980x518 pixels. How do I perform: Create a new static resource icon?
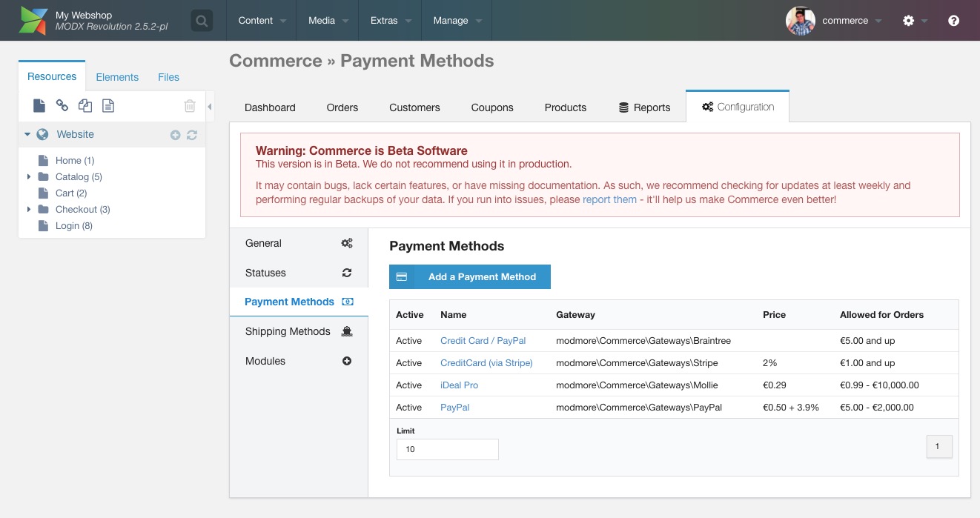(x=108, y=106)
